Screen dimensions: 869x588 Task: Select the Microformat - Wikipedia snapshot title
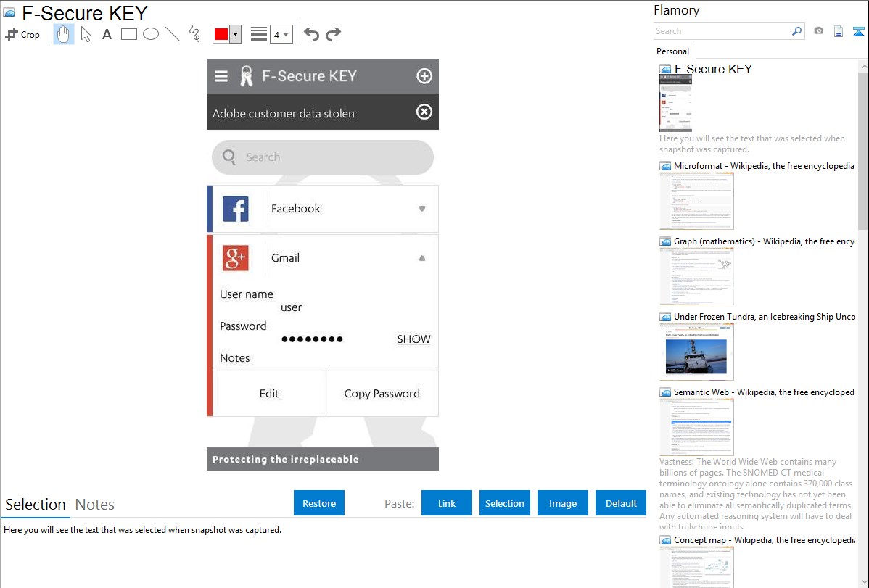point(765,166)
